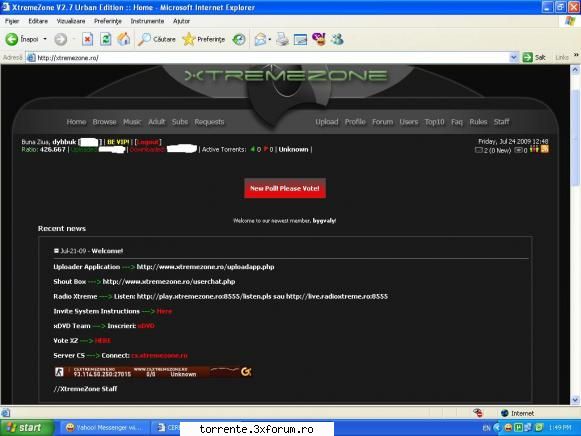
Task: Click the site RSS feed icon
Action: coord(545,149)
